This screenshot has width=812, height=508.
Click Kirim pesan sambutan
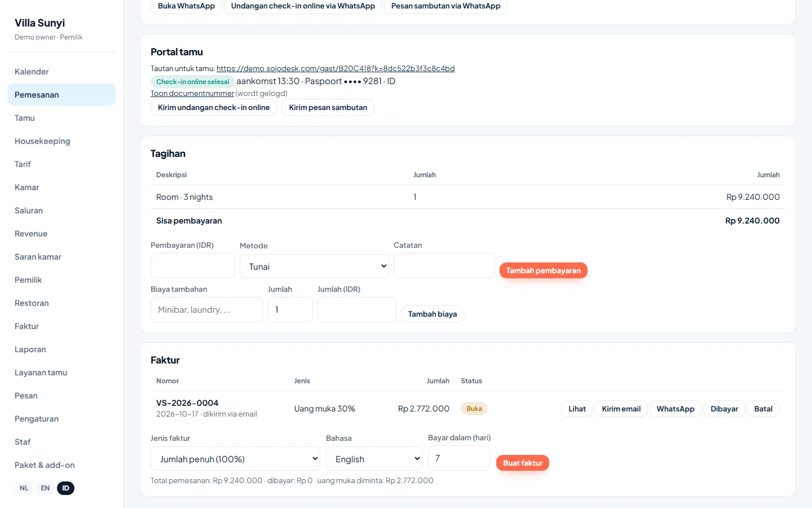tap(328, 108)
